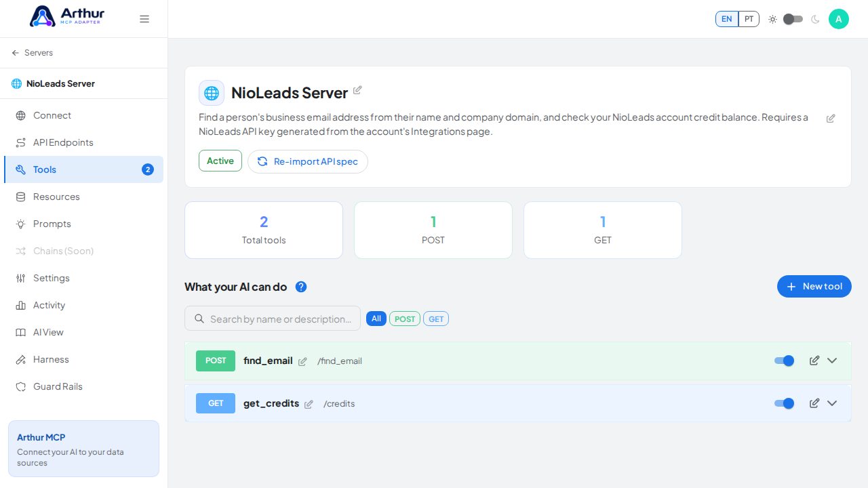Toggle dark mode switch
The height and width of the screenshot is (488, 868).
(x=793, y=19)
